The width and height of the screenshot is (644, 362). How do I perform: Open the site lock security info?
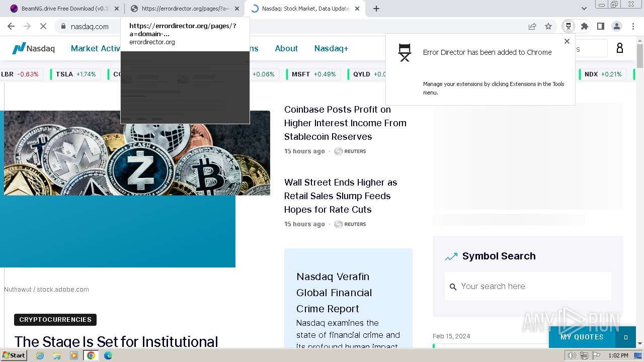63,26
